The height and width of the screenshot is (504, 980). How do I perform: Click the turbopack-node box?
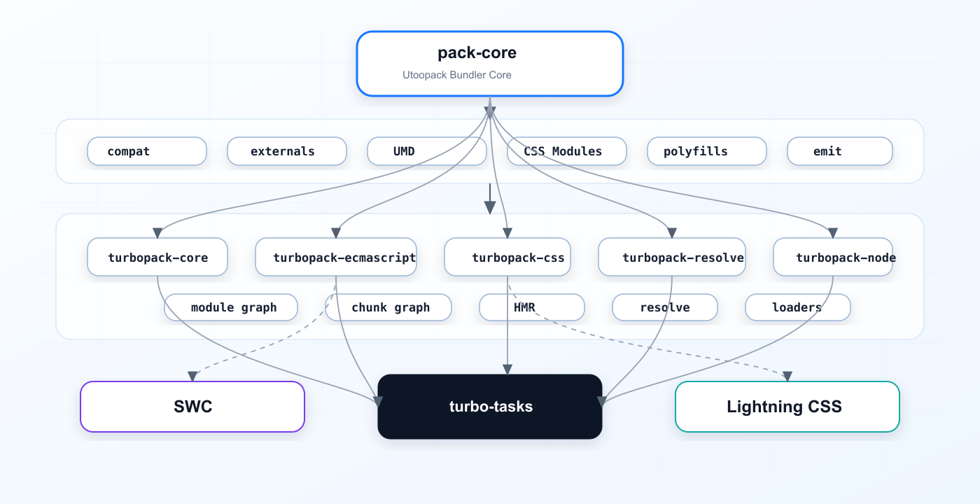click(833, 257)
